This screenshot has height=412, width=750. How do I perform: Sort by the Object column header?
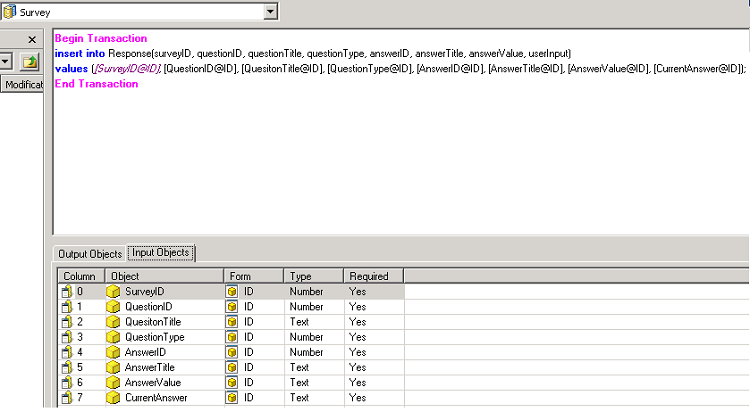[164, 276]
